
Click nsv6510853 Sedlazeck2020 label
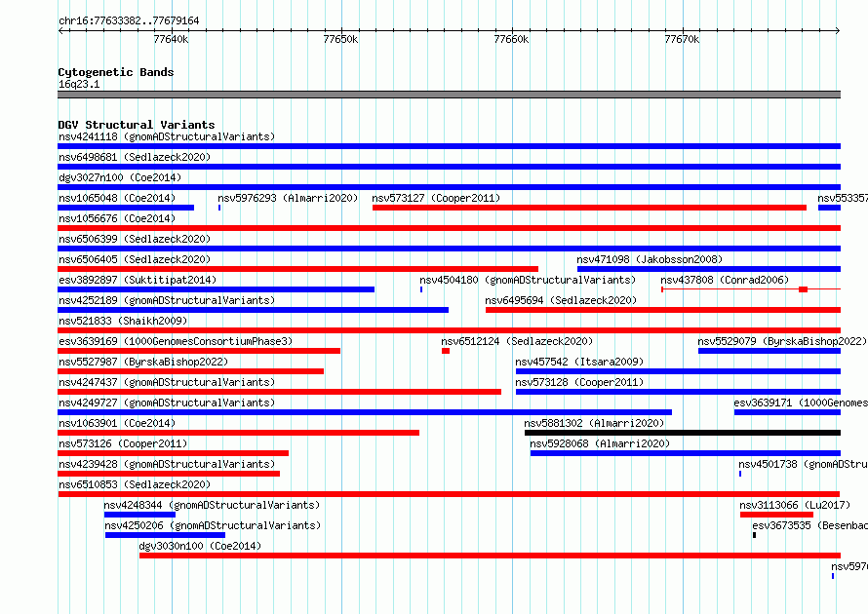(x=135, y=484)
